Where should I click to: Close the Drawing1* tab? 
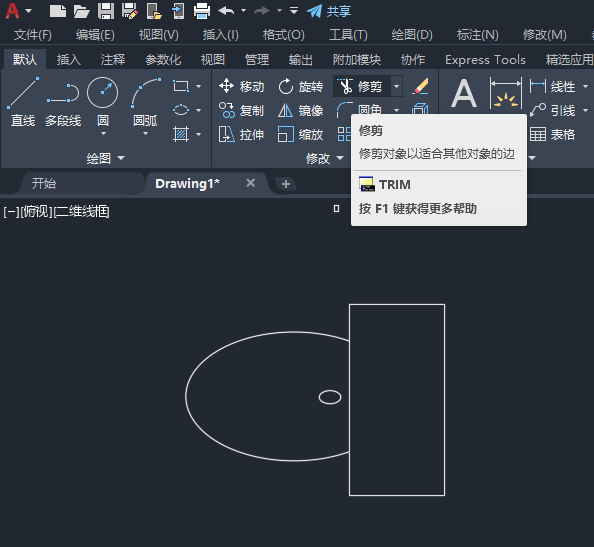click(250, 183)
